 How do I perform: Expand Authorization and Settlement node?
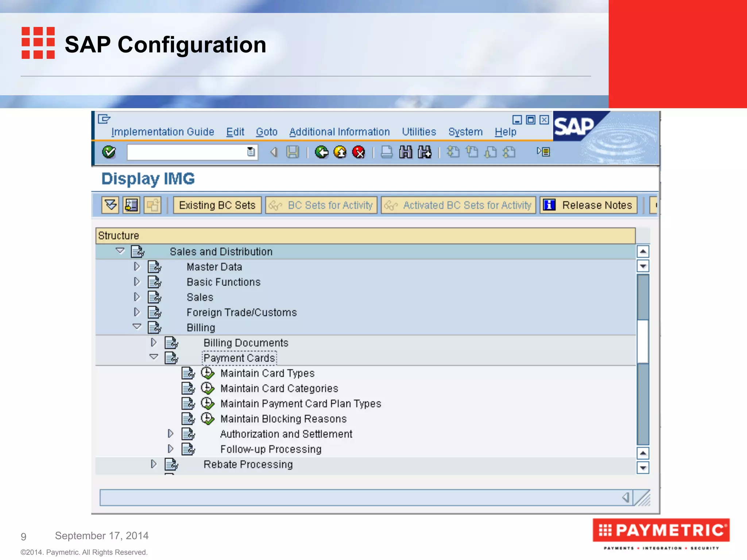[170, 433]
